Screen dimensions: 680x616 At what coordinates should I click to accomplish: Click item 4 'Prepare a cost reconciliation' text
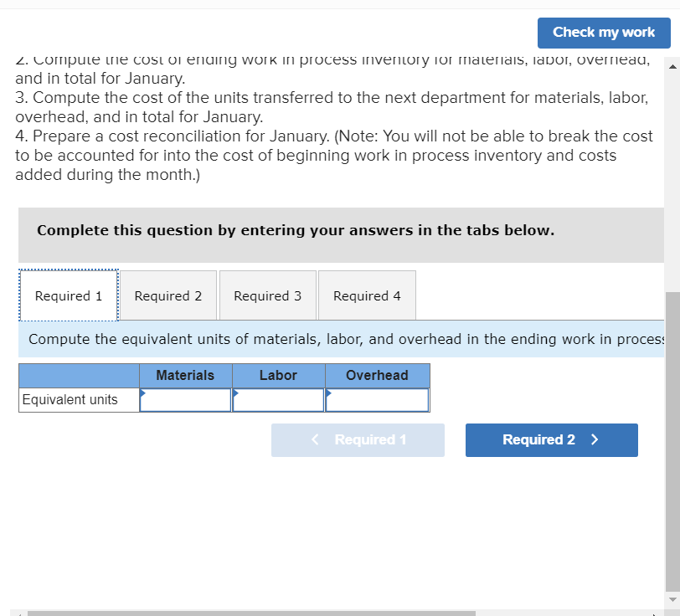[333, 155]
